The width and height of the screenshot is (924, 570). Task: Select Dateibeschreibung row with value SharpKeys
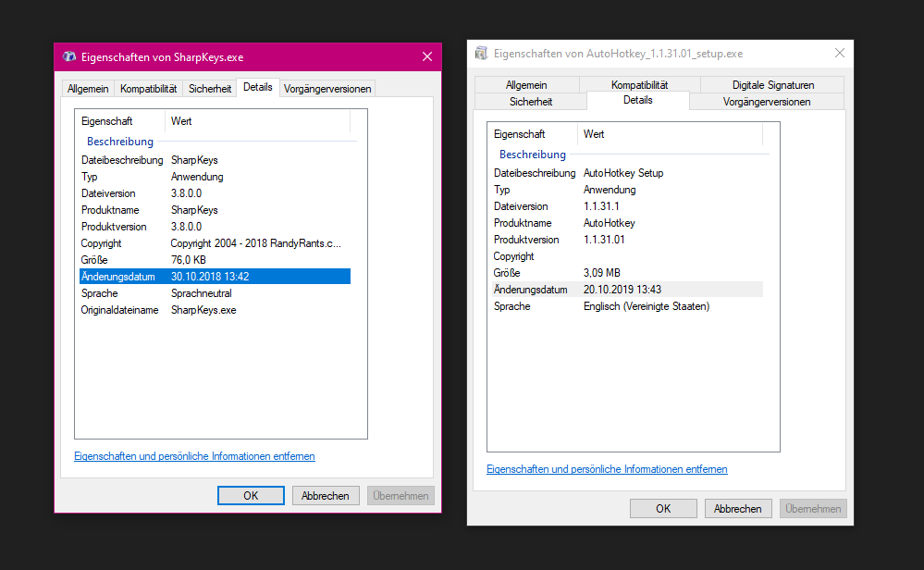pos(216,160)
